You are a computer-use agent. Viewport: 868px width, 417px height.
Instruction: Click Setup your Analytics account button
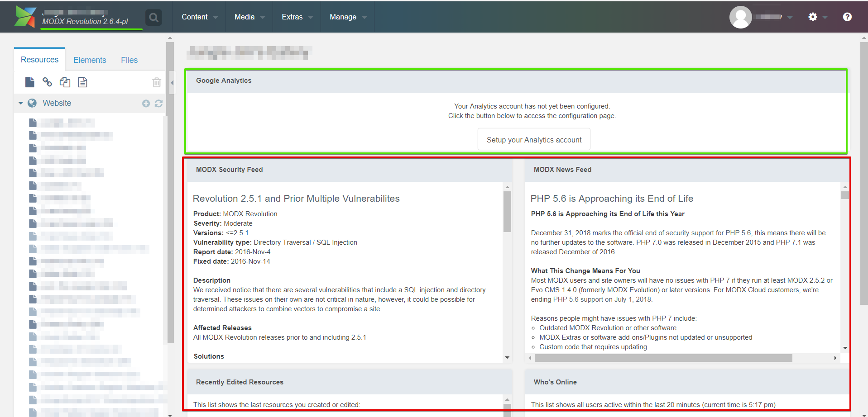(534, 140)
